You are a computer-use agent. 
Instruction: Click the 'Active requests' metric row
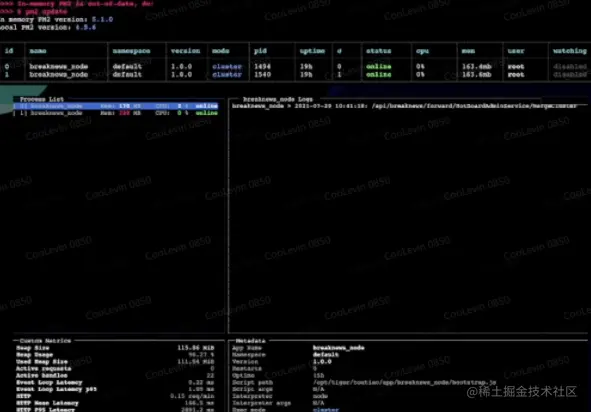click(115, 369)
